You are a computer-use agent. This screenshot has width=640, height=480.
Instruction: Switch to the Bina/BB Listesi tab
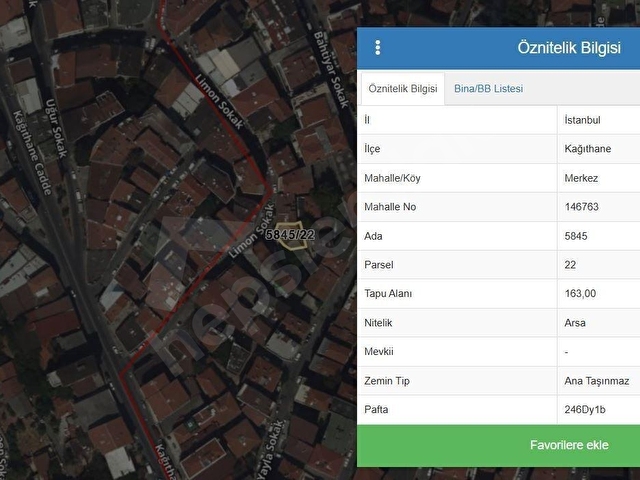point(488,89)
